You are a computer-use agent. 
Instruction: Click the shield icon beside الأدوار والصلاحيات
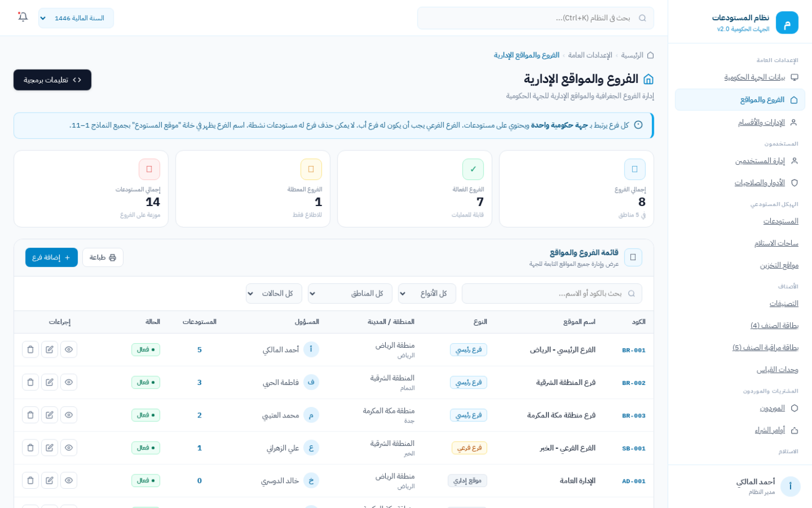[x=794, y=183]
